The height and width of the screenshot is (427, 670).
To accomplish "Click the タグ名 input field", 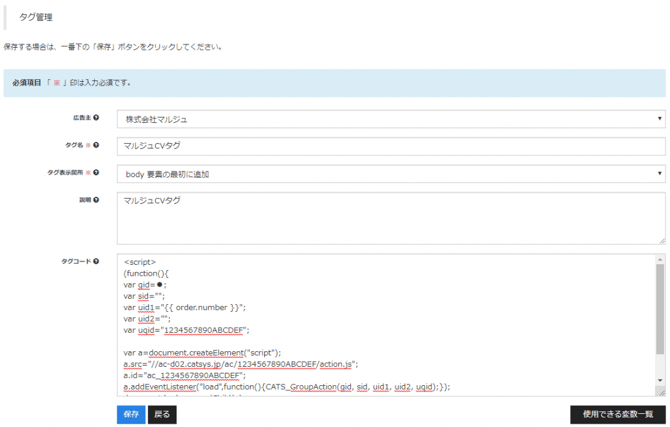I will point(391,146).
